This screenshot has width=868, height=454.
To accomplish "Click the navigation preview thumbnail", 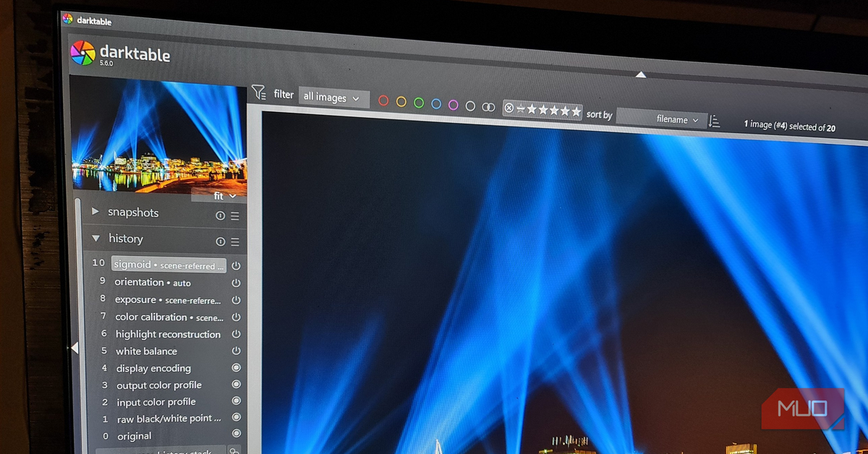I will click(159, 136).
